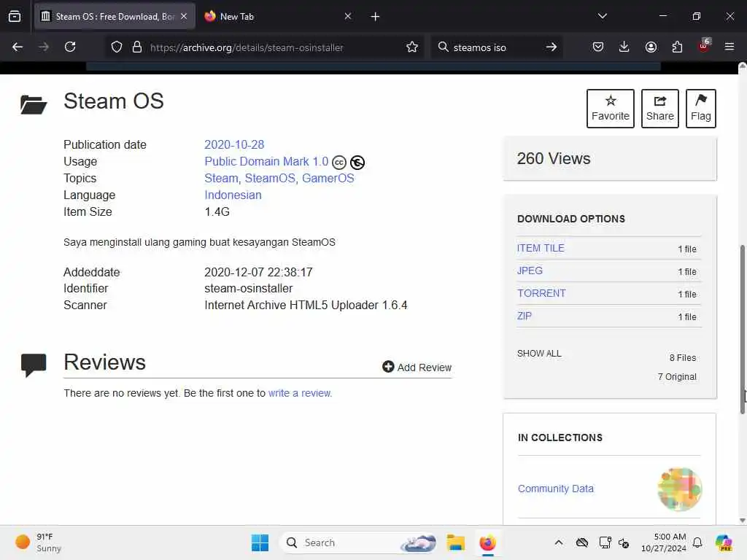Open the Extensions puzzle icon
Image resolution: width=747 pixels, height=560 pixels.
tap(677, 47)
